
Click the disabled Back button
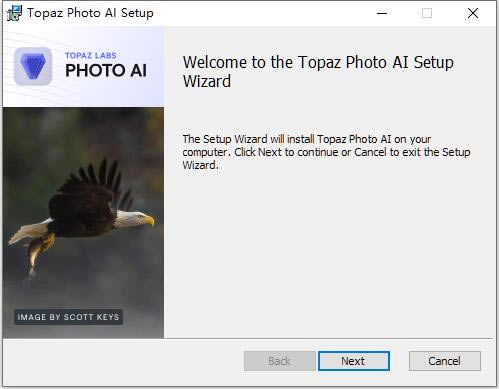[279, 361]
